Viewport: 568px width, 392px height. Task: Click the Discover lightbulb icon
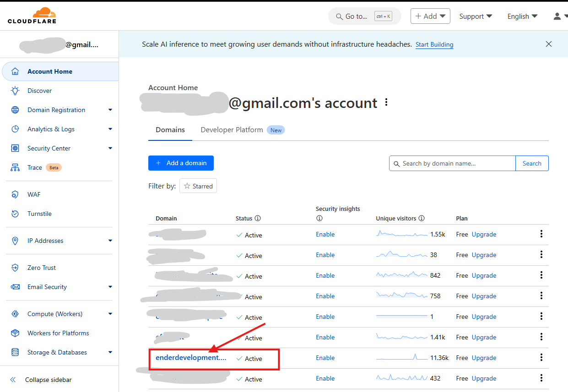[x=15, y=91]
